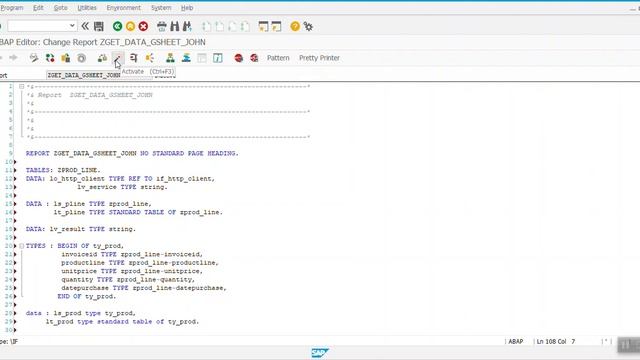Collapse the command field with double-chevron icon
Screen dimensions: 640x360
tap(85, 27)
